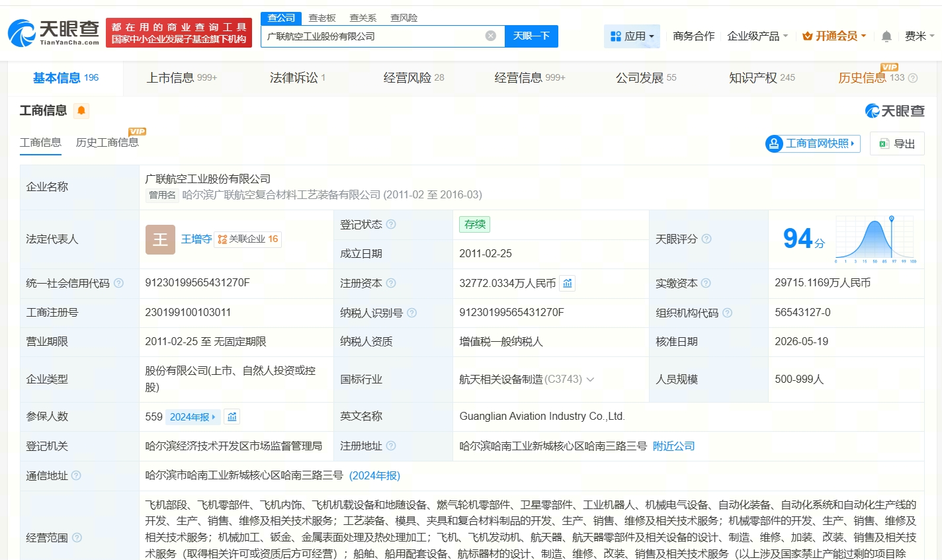Select the 基本信息 tab
The height and width of the screenshot is (560, 942).
click(x=65, y=78)
